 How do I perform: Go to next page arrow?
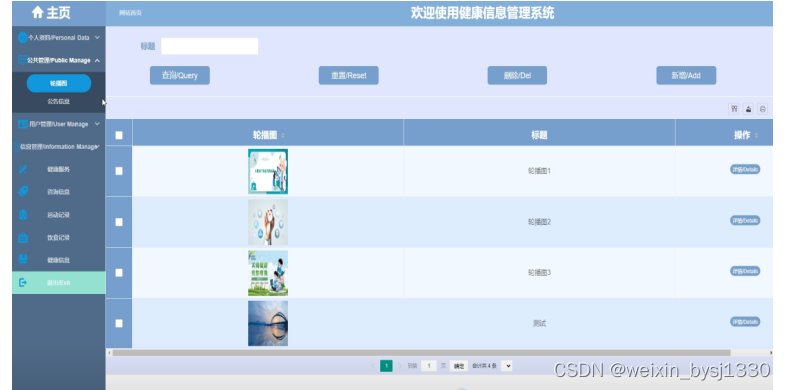coord(400,366)
